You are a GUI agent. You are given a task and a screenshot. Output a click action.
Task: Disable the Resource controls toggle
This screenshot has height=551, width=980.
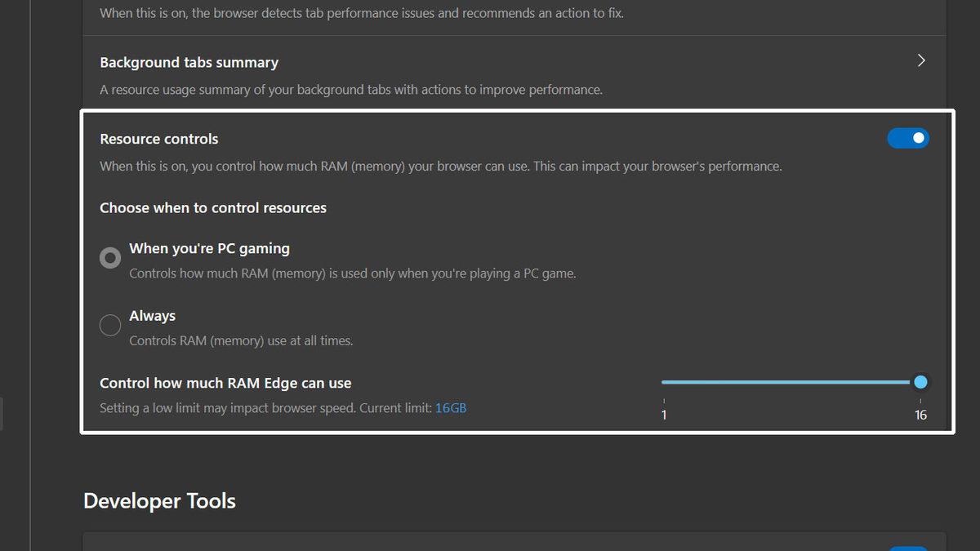[x=908, y=138]
